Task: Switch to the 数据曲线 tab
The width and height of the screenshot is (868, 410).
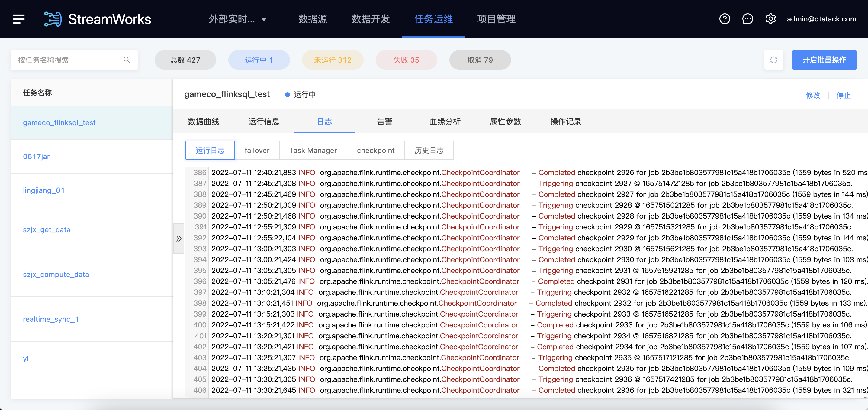Action: pos(203,122)
